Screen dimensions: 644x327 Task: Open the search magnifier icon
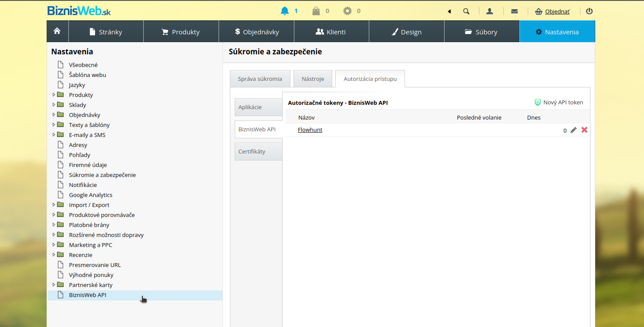(466, 11)
